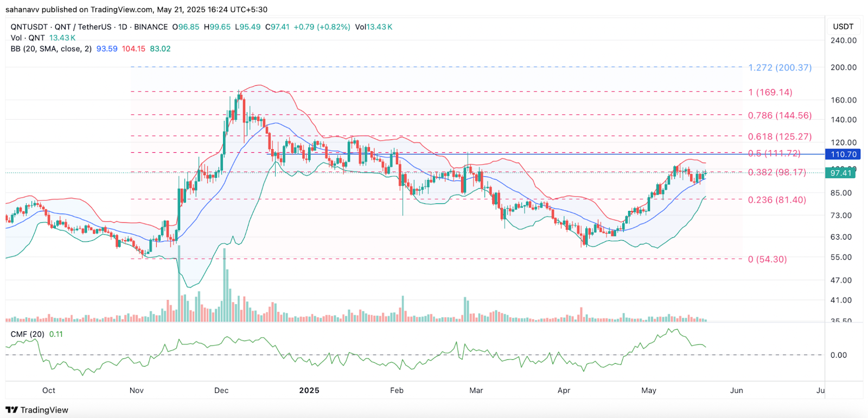This screenshot has height=418, width=868.
Task: Click the 0.786 (144.56) Fibonacci label
Action: tap(780, 115)
